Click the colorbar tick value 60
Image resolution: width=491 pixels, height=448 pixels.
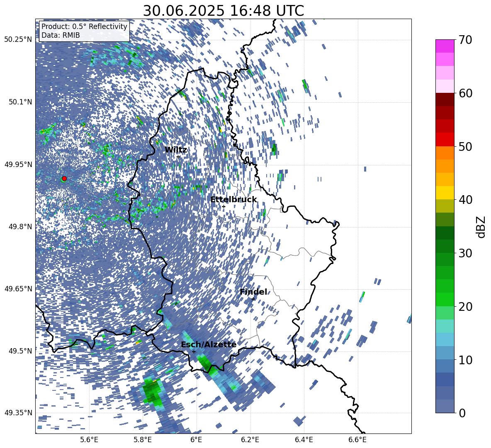coord(465,93)
